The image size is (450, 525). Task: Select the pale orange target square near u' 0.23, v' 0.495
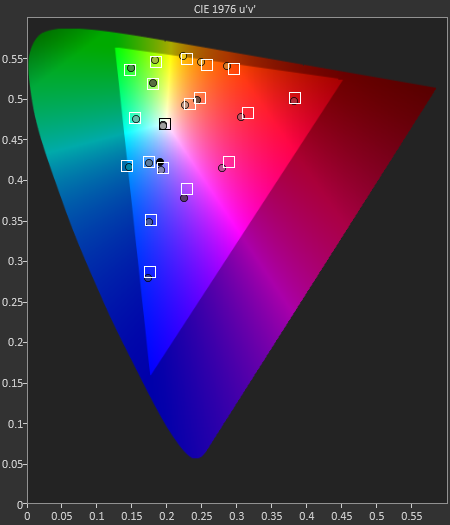point(190,104)
